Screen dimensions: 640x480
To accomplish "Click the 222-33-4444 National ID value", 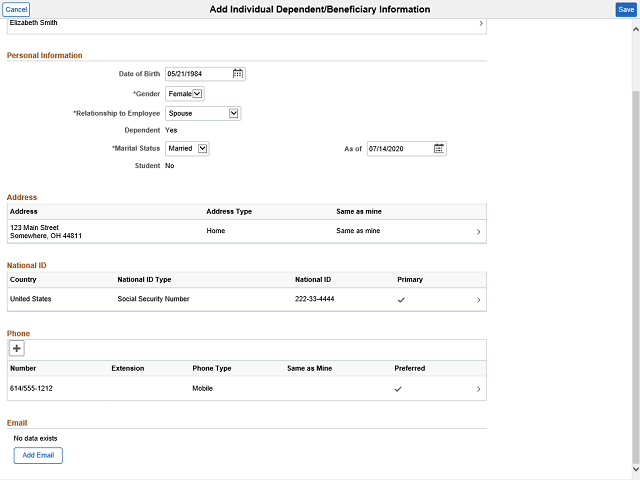I will [x=314, y=299].
